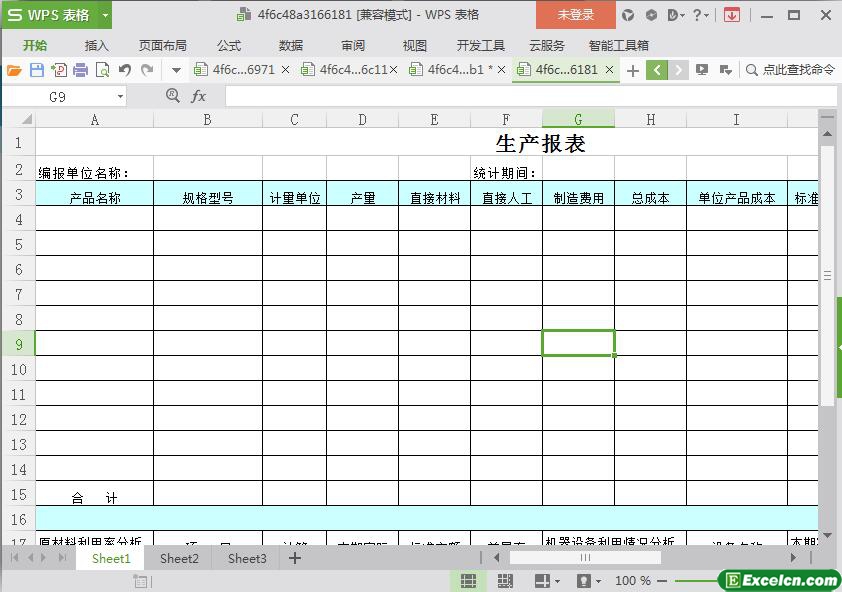The image size is (842, 592).
Task: Go to previous document tab green arrow
Action: (x=657, y=70)
